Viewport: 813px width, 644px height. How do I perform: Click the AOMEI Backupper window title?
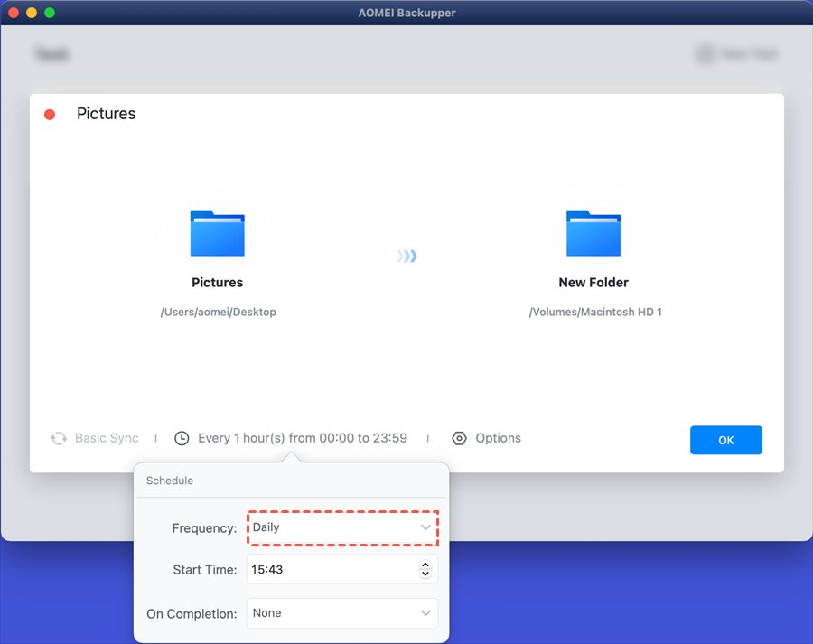406,13
